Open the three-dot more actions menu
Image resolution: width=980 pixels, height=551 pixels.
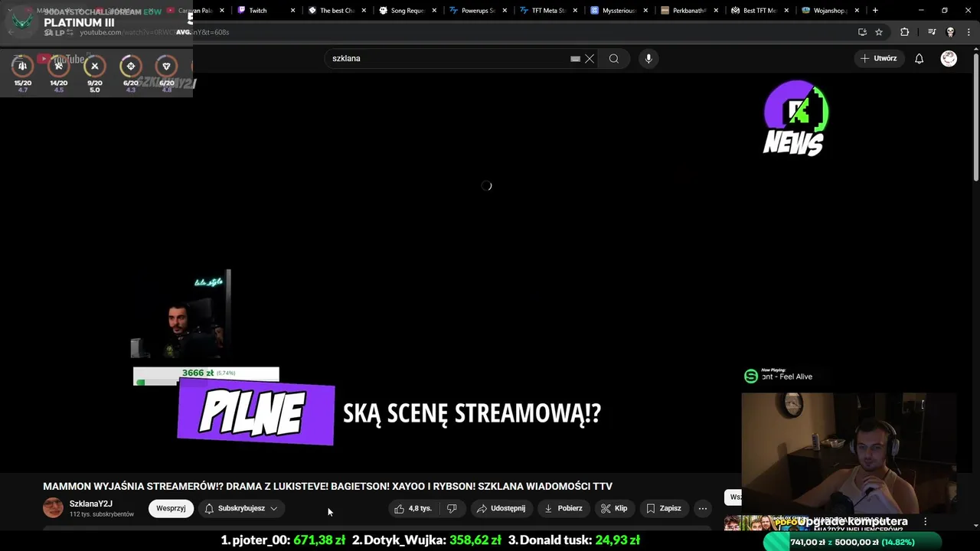(703, 508)
